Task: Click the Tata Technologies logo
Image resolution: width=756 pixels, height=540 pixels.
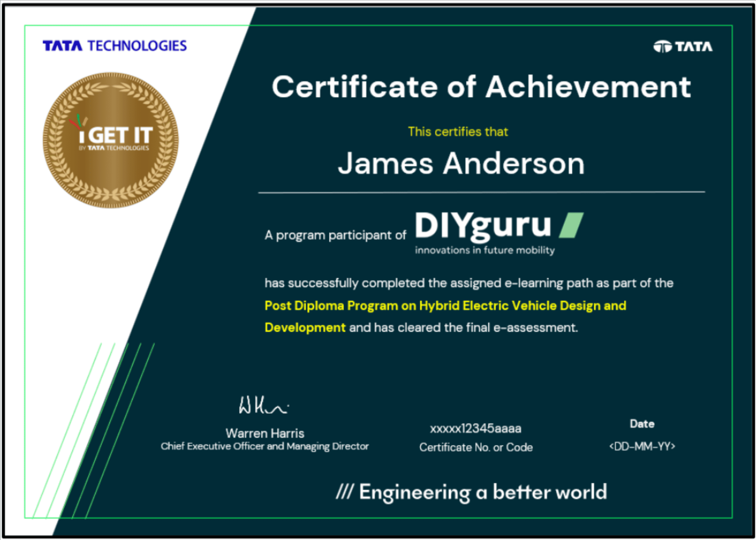Action: 115,46
